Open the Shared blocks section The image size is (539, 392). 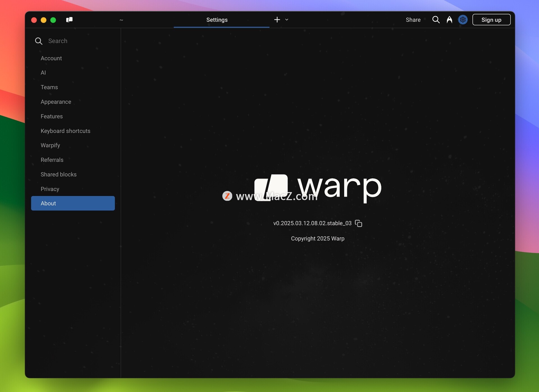click(73, 174)
